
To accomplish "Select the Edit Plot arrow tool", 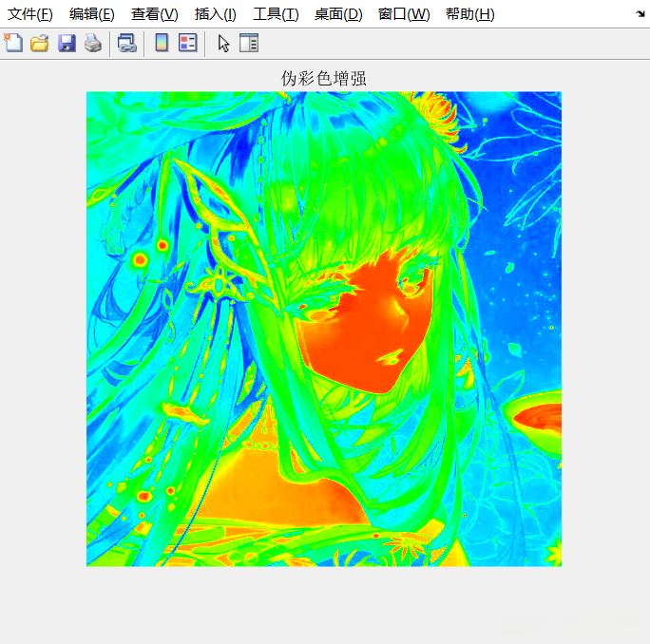I will [x=223, y=43].
